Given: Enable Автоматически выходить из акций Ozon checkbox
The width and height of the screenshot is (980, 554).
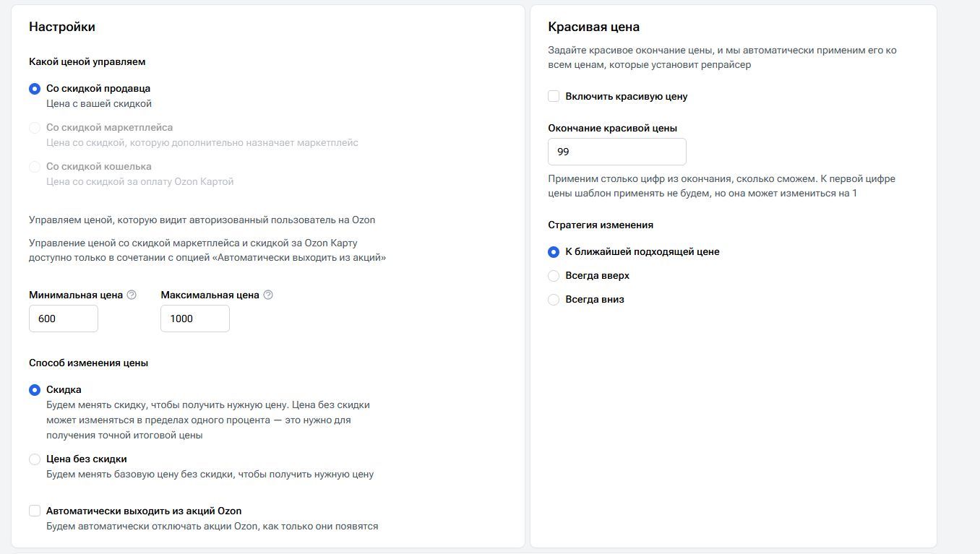Looking at the screenshot, I should tap(35, 511).
